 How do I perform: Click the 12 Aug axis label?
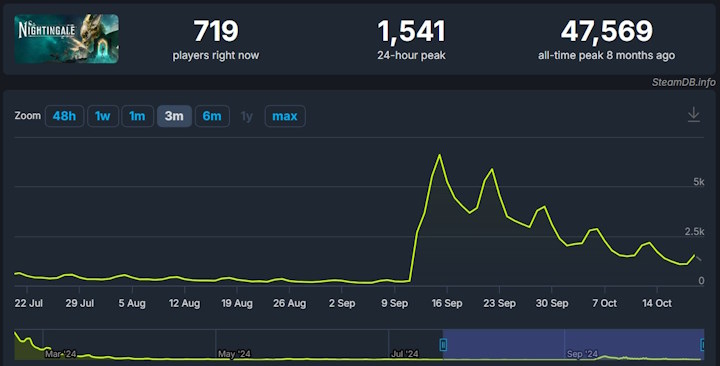(185, 303)
